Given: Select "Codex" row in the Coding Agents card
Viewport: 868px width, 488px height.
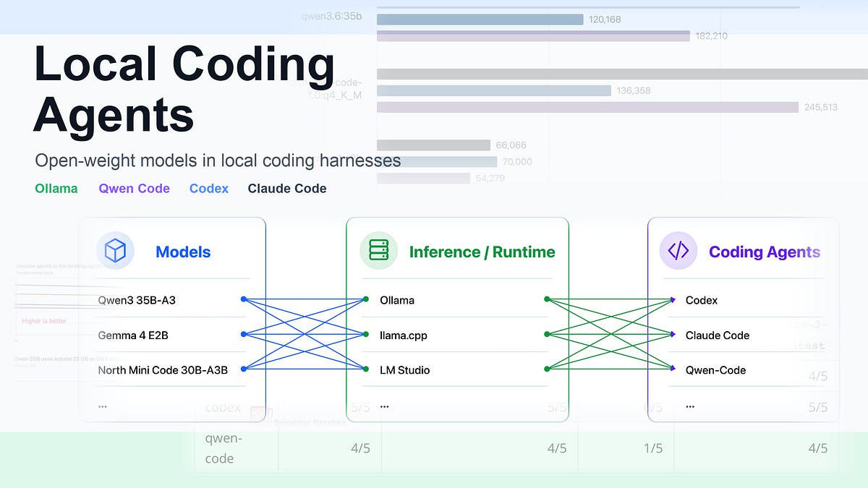Looking at the screenshot, I should pos(702,300).
